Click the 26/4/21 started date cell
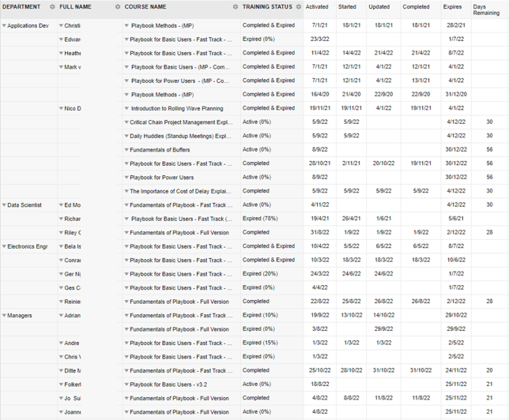The height and width of the screenshot is (420, 509). tap(351, 219)
